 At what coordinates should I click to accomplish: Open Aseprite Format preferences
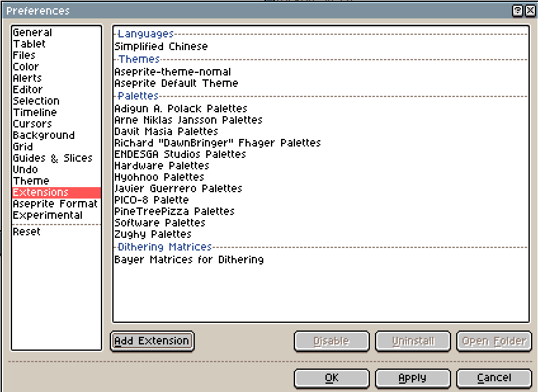(x=56, y=204)
